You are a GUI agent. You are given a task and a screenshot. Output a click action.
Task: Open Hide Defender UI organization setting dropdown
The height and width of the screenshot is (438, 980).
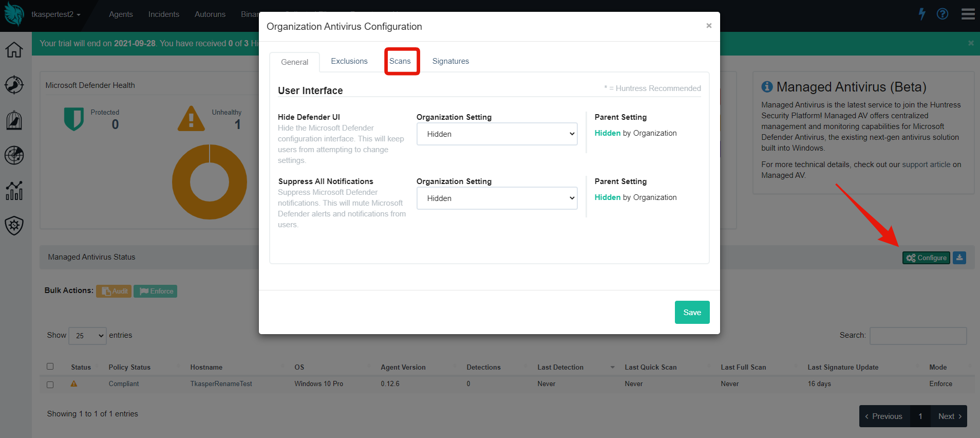coord(497,134)
